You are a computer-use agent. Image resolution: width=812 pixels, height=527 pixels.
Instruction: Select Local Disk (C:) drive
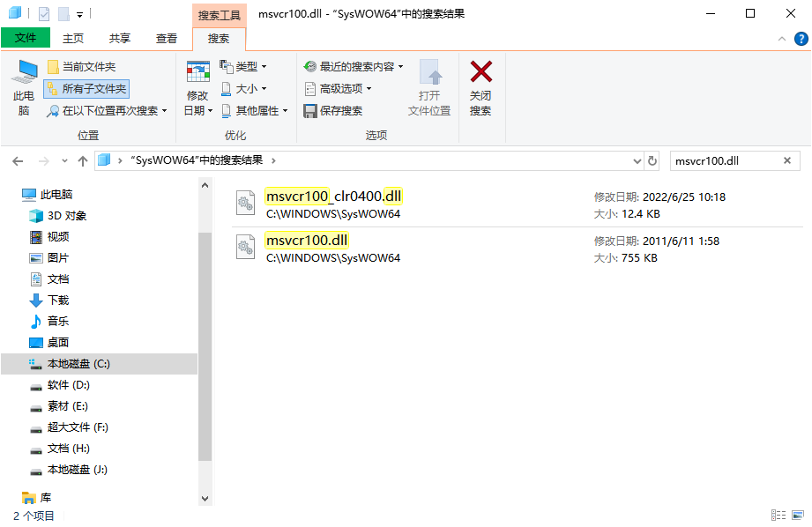coord(99,364)
